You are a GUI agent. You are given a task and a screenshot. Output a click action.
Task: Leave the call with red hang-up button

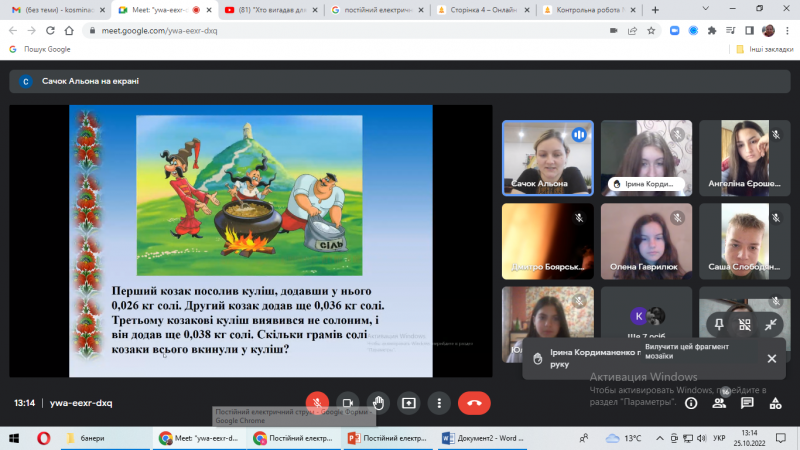point(474,403)
